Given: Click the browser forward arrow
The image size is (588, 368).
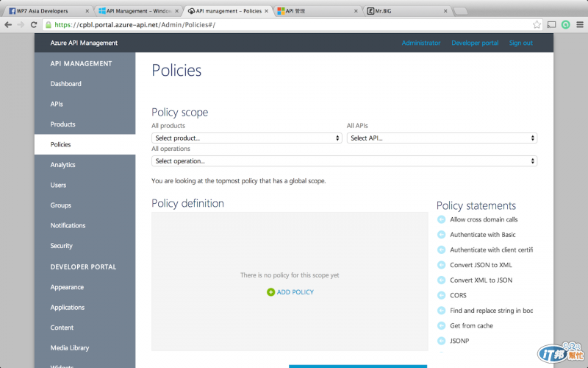Looking at the screenshot, I should pos(21,25).
